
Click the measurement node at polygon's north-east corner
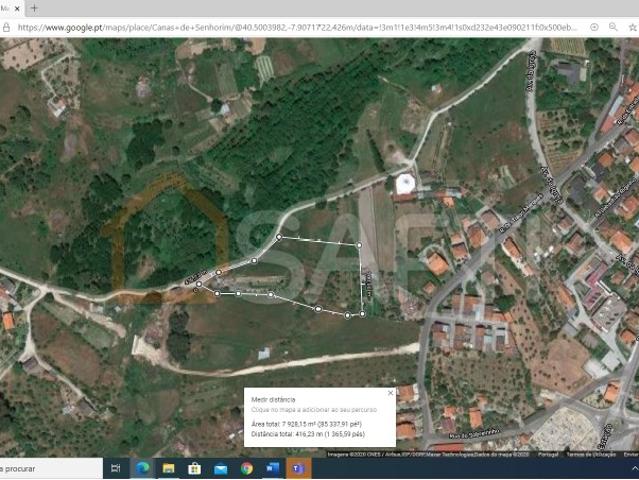coord(359,245)
